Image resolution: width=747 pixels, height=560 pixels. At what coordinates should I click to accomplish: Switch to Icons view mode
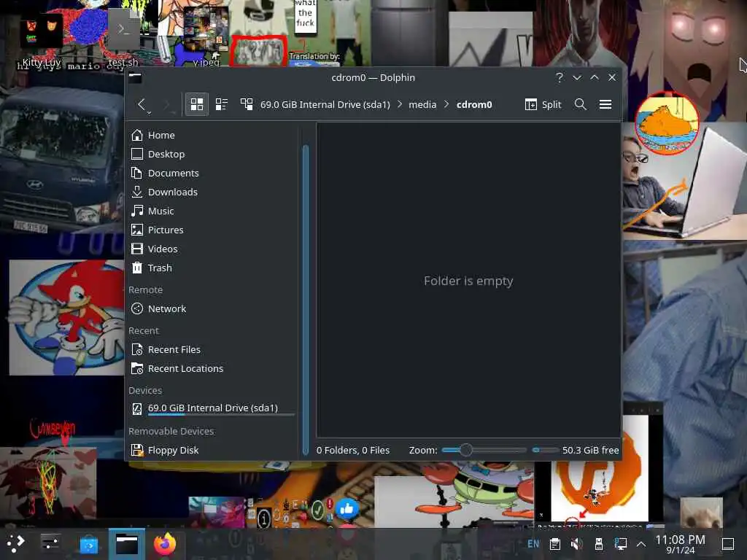click(x=197, y=104)
